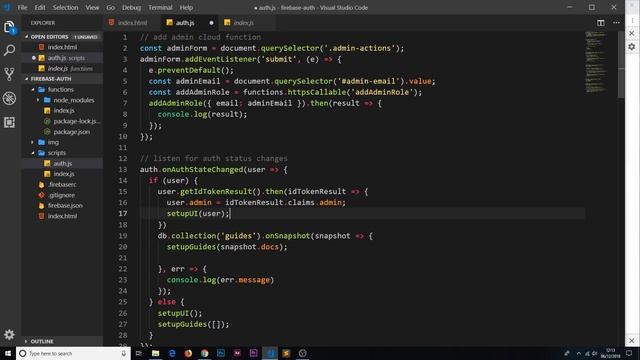Click the code minimap preview

(x=596, y=62)
